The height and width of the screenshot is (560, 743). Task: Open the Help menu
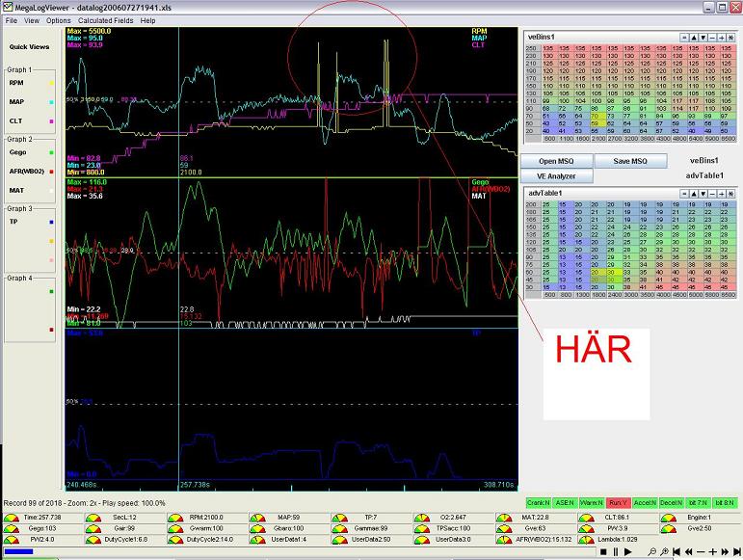coord(147,21)
